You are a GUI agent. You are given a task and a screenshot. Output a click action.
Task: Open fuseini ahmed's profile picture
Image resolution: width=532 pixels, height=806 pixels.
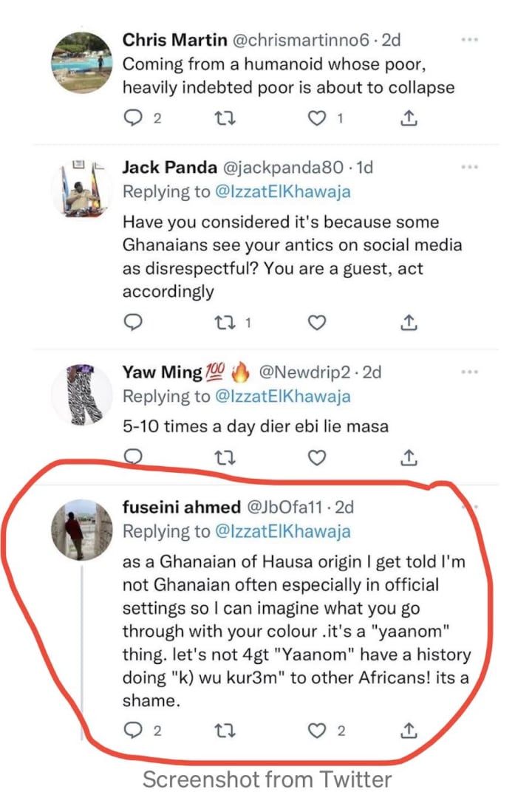point(82,530)
